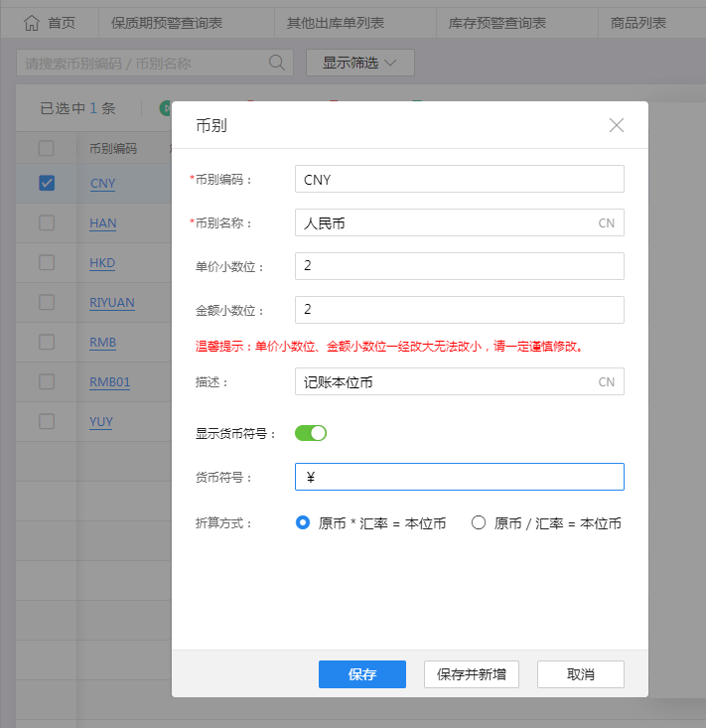The image size is (706, 728).
Task: Open the RIYUAN currency code link
Action: 111,302
